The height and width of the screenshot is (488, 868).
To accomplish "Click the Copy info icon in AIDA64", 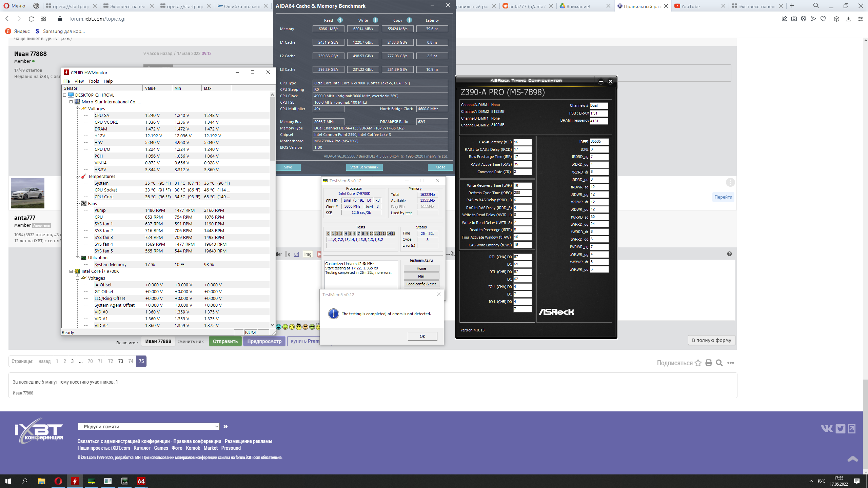I will pyautogui.click(x=409, y=20).
